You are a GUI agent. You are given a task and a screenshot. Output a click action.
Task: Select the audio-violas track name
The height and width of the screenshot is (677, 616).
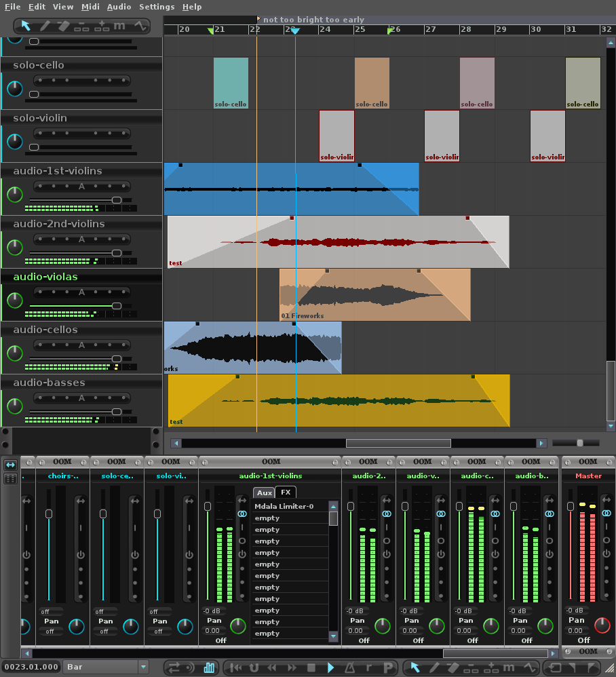coord(45,277)
